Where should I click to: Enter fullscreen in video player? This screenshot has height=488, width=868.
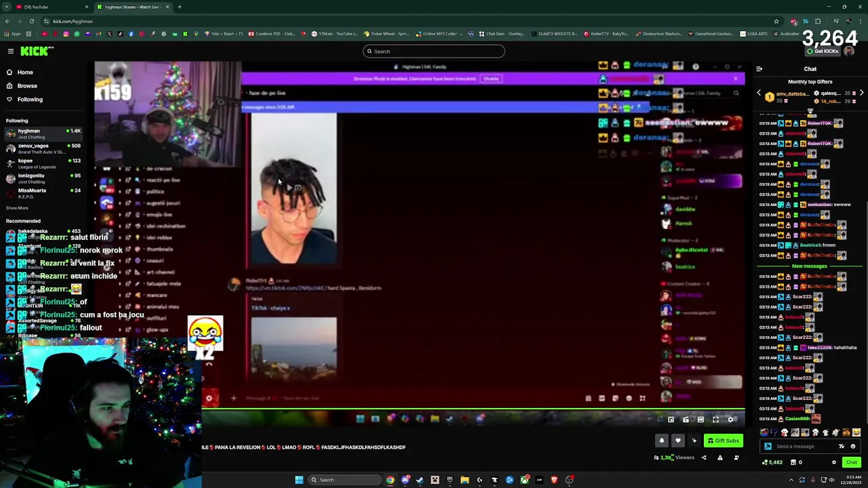click(715, 420)
